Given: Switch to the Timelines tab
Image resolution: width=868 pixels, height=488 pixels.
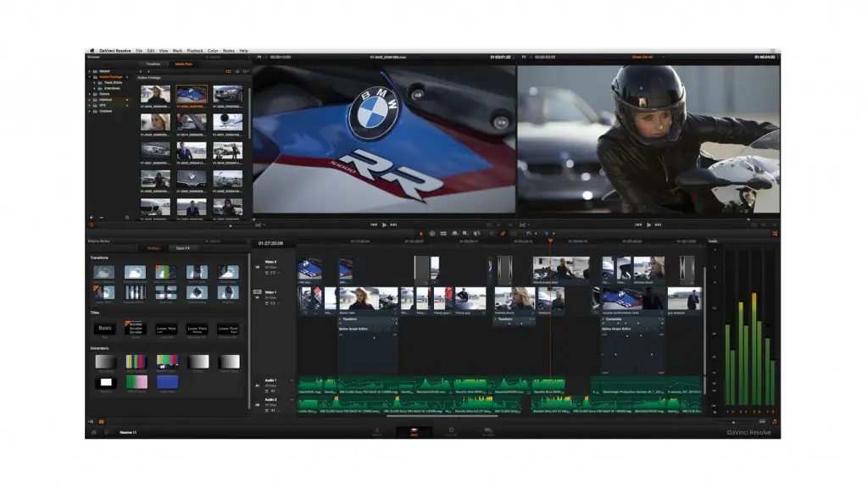Looking at the screenshot, I should pyautogui.click(x=153, y=64).
